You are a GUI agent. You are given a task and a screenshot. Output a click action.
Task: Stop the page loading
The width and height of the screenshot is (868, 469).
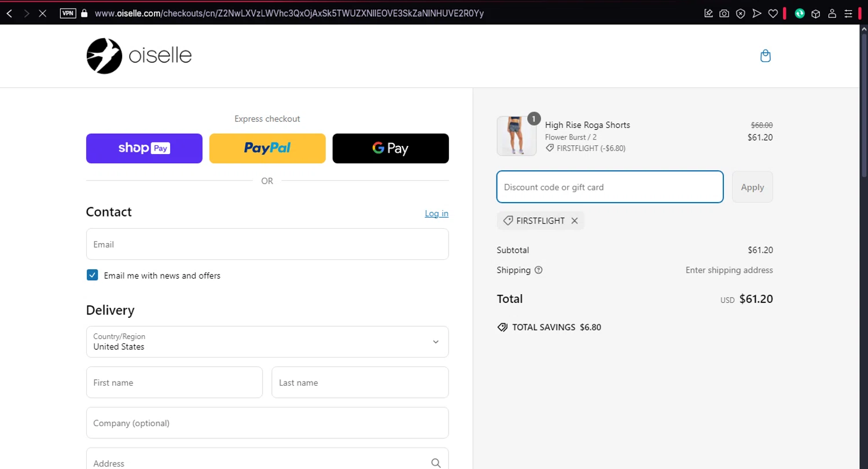42,13
